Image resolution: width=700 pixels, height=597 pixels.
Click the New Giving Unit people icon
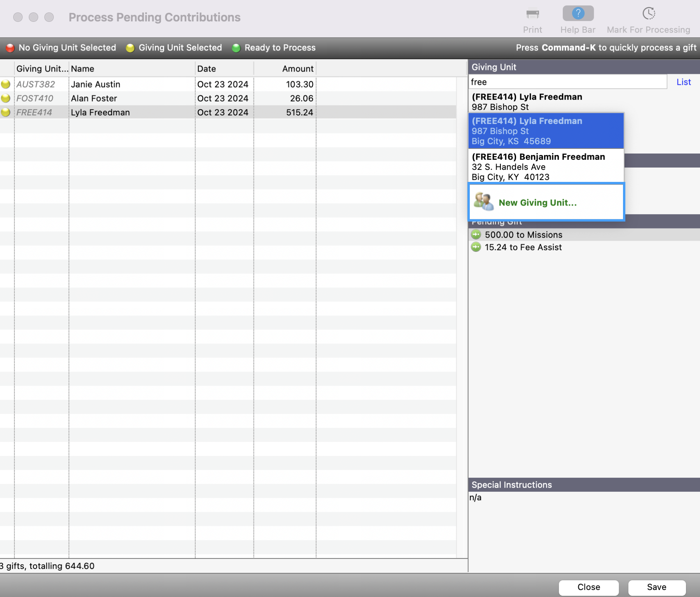click(x=483, y=202)
